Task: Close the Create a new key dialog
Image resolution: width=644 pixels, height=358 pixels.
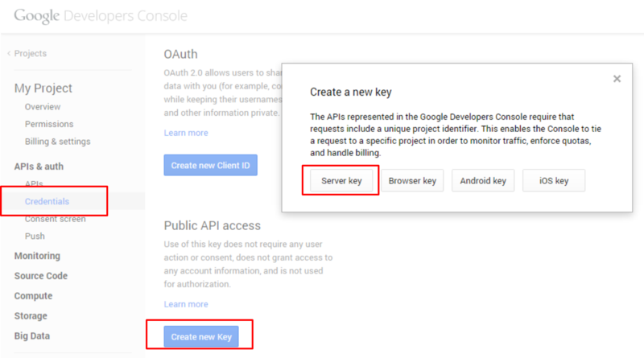Action: (x=617, y=79)
